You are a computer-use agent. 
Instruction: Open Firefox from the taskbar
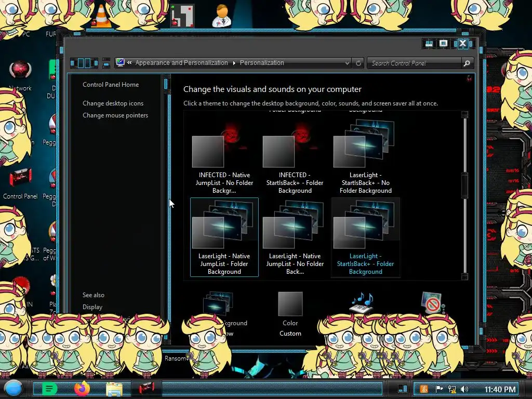pos(82,389)
